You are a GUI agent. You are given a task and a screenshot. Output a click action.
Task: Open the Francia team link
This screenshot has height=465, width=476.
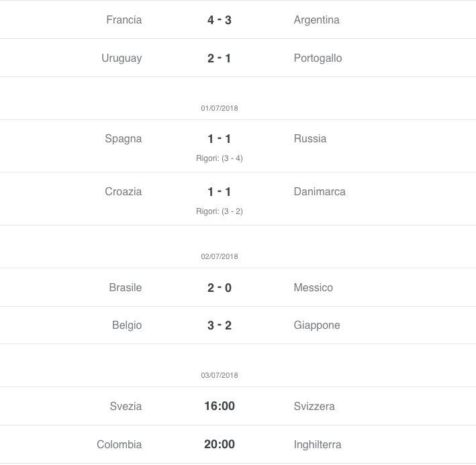tap(124, 19)
